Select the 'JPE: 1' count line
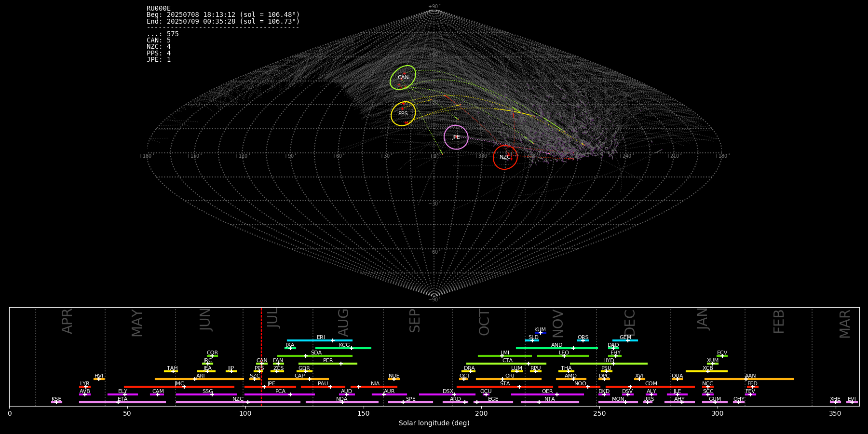The image size is (868, 434). [159, 59]
